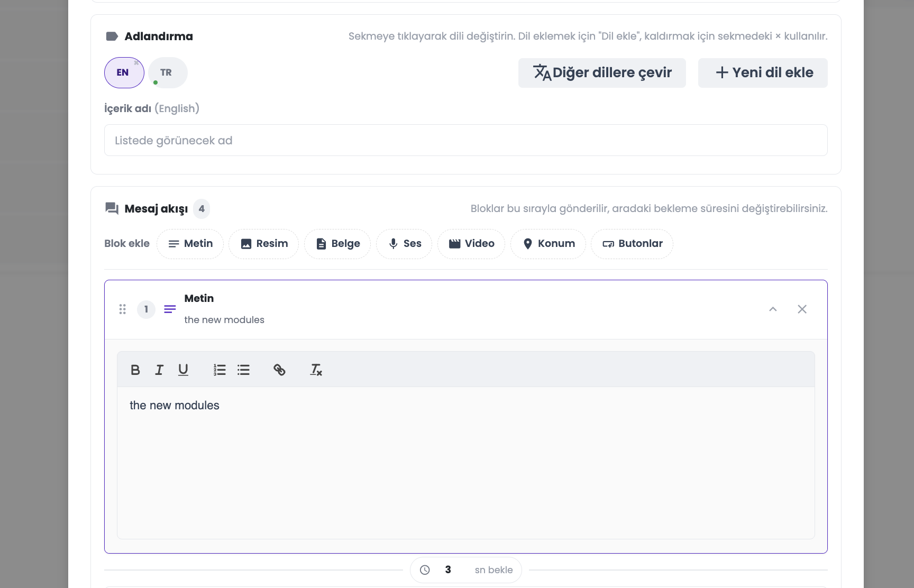This screenshot has width=914, height=588.
Task: Click the Mesaj akışı count badge 4
Action: [202, 209]
